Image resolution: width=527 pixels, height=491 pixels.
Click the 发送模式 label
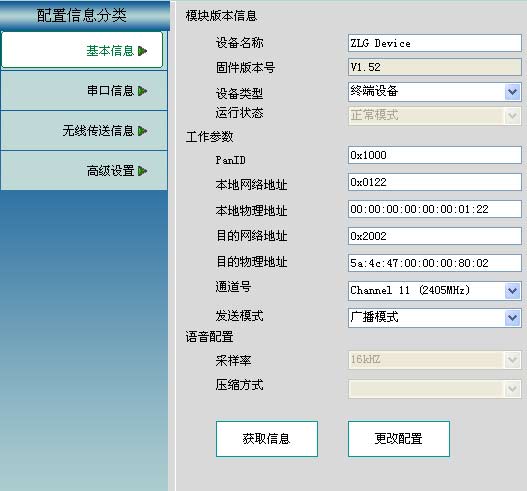[240, 316]
